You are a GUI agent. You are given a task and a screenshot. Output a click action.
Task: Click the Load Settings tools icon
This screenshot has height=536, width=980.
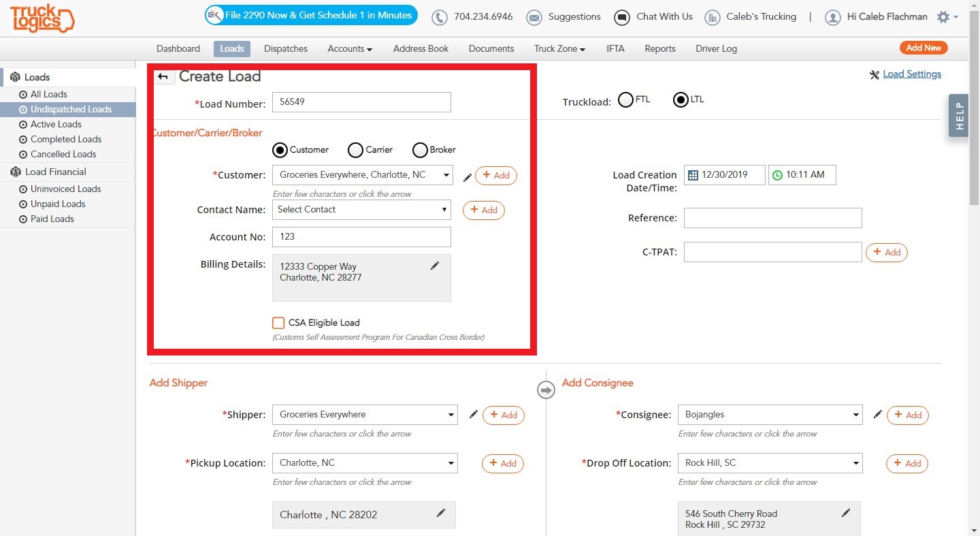click(875, 75)
